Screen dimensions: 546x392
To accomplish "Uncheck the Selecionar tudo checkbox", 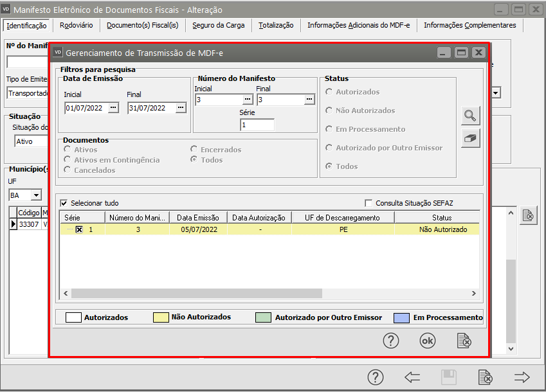I will (x=64, y=203).
